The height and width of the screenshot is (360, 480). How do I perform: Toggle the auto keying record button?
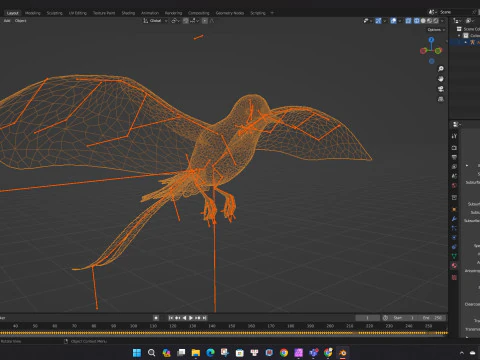tap(156, 318)
